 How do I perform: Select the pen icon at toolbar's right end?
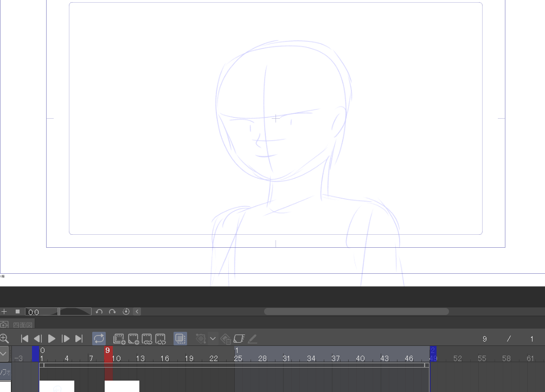(252, 338)
